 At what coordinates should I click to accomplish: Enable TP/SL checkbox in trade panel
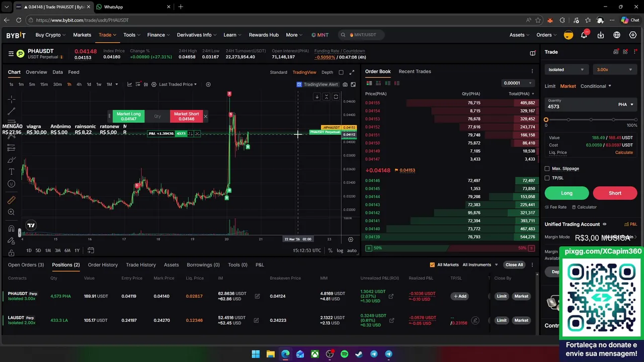tap(547, 178)
